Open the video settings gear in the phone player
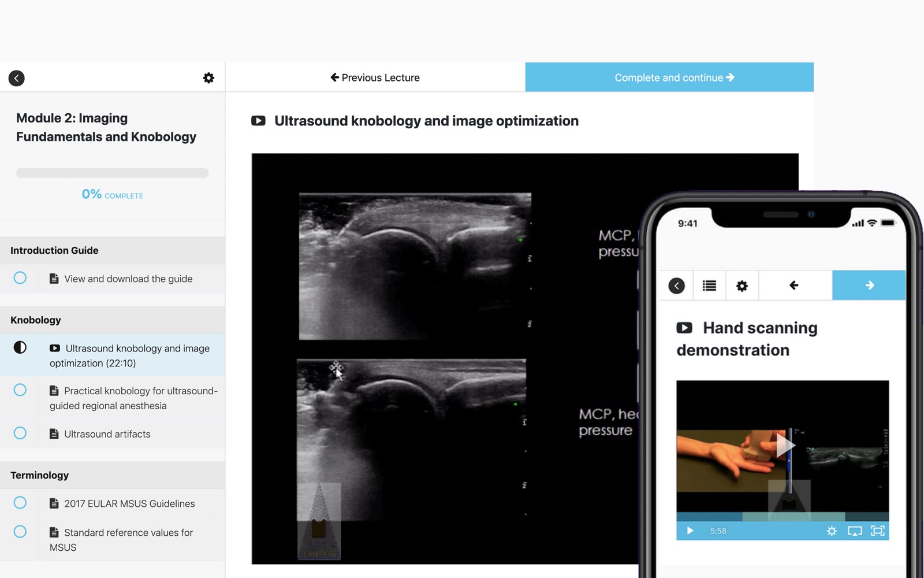Image resolution: width=924 pixels, height=578 pixels. 832,530
